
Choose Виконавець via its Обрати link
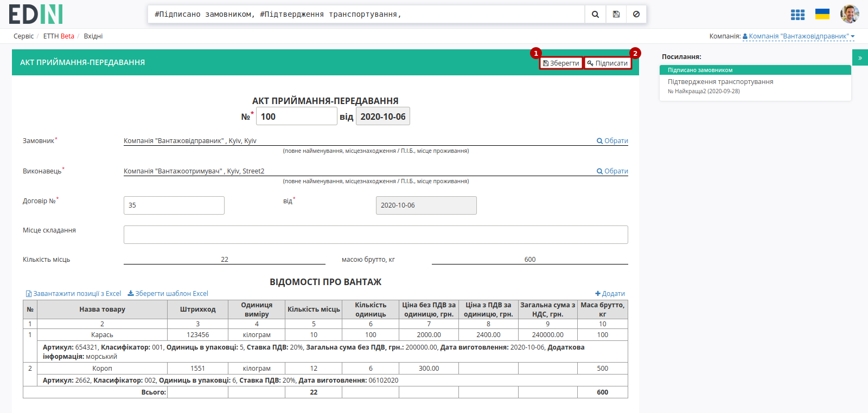point(612,171)
